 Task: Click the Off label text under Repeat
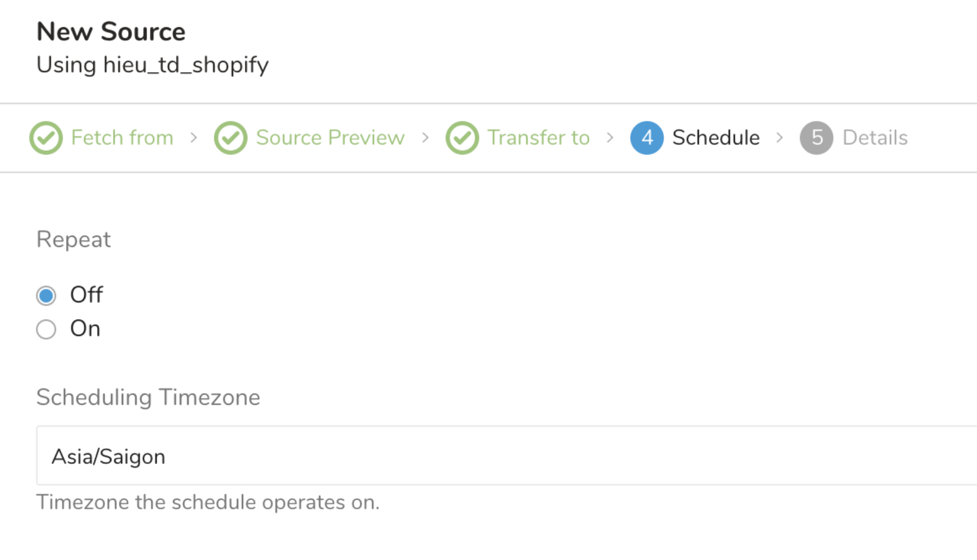click(86, 295)
